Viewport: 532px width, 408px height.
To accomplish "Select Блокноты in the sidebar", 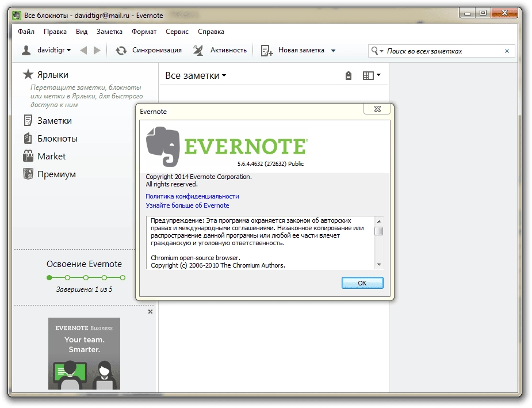I will click(x=58, y=139).
